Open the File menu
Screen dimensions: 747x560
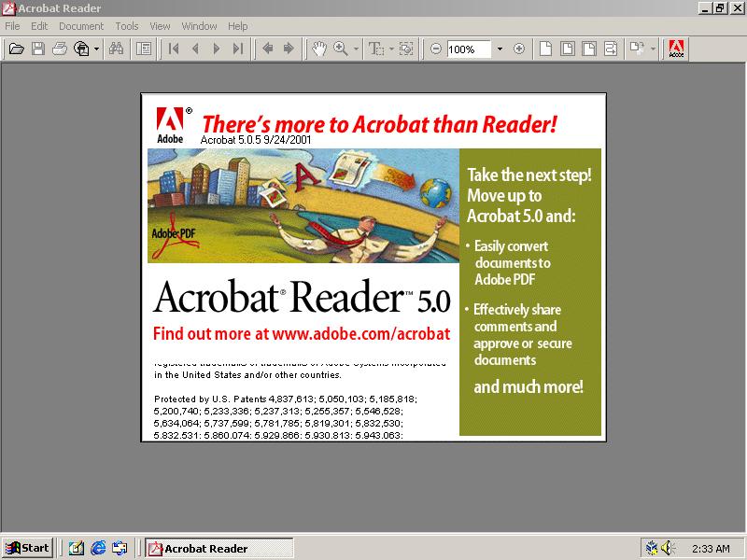pos(12,26)
